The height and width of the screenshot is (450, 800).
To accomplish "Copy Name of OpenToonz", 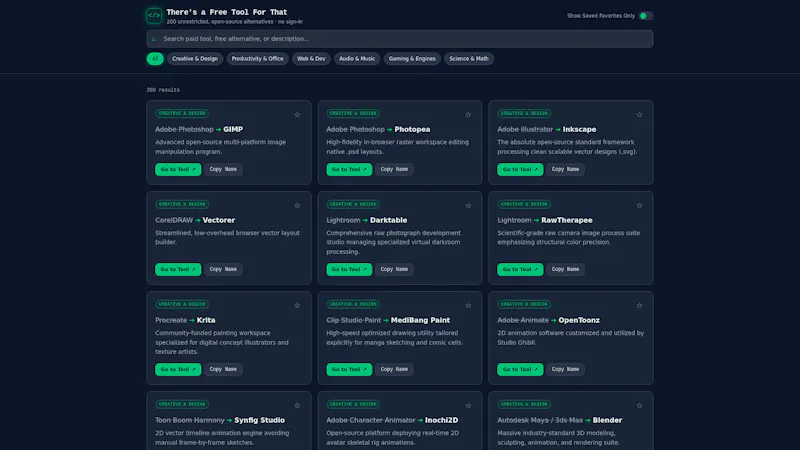I will 565,369.
